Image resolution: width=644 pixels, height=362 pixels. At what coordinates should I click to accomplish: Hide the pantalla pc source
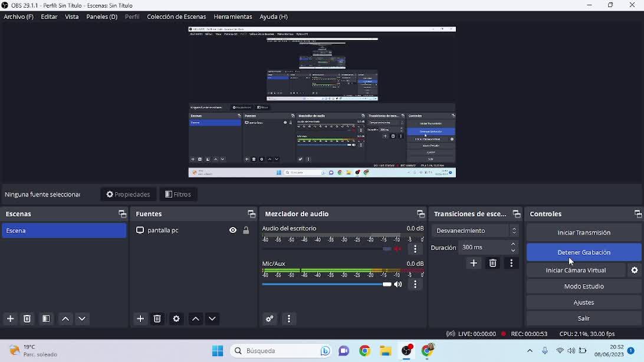click(x=233, y=231)
